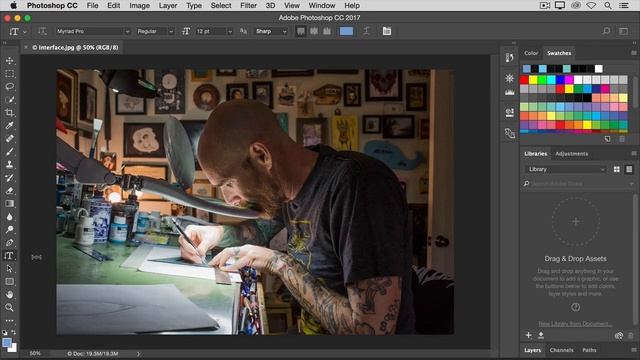Select the Dodge tool

click(9, 229)
